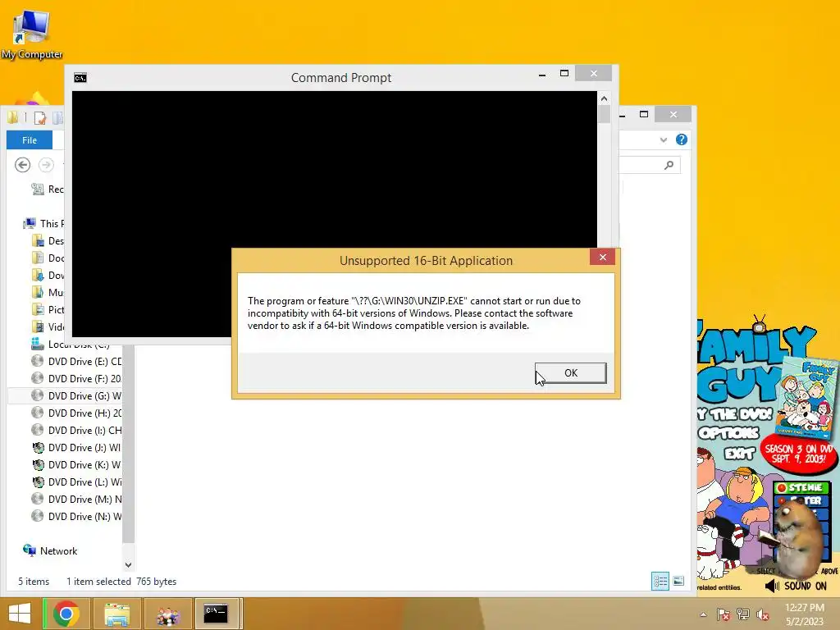The height and width of the screenshot is (630, 840).
Task: Select DVD Drive (J:) in navigation pane
Action: (x=76, y=447)
